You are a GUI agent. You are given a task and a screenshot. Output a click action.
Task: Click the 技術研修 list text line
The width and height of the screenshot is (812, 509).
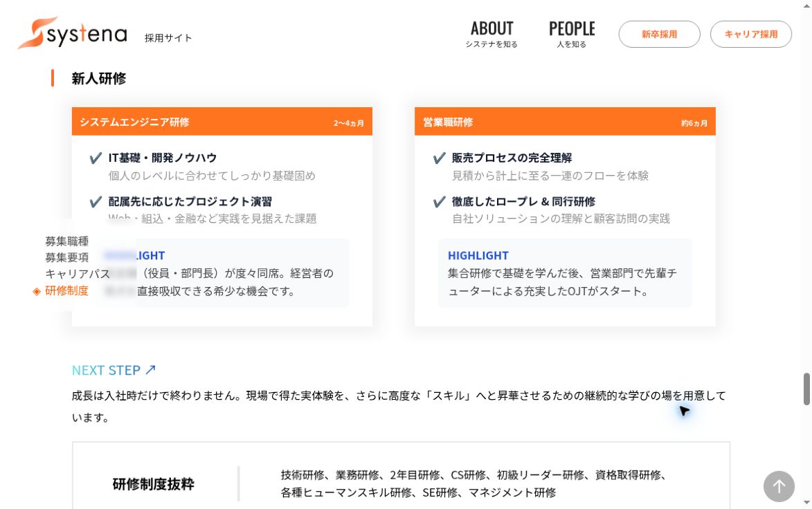[473, 475]
